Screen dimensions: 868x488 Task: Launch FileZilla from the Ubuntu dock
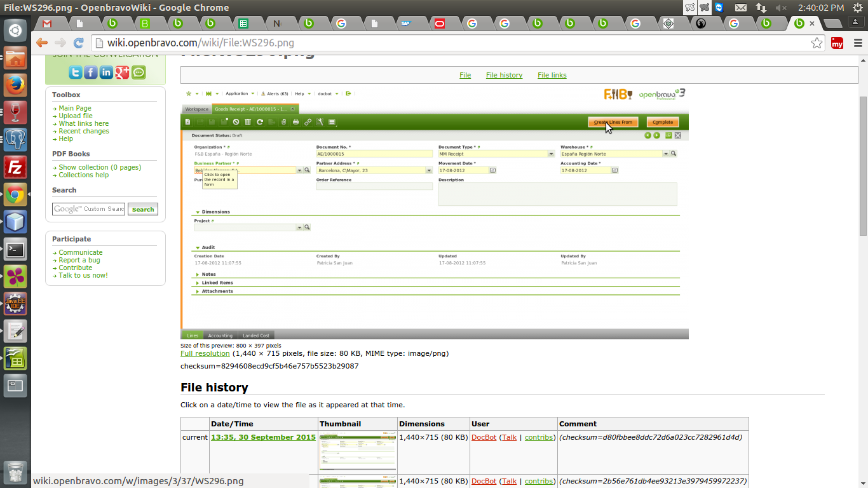pyautogui.click(x=15, y=168)
